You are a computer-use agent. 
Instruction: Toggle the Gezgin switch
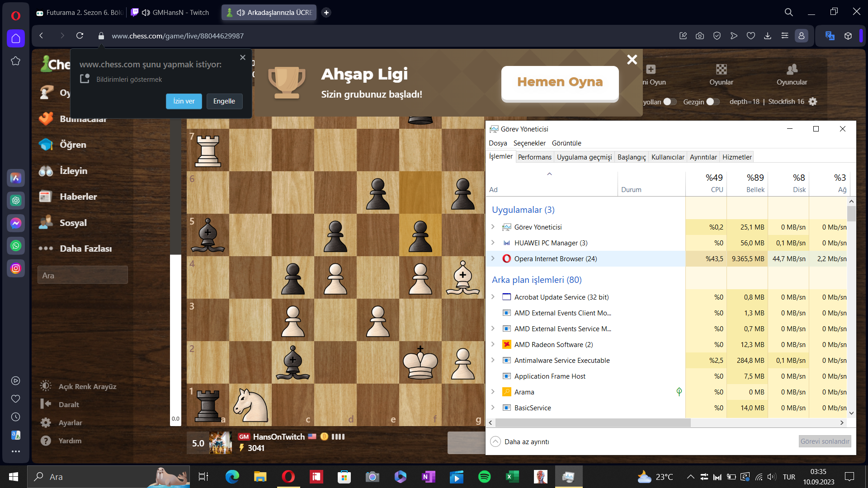pyautogui.click(x=713, y=102)
